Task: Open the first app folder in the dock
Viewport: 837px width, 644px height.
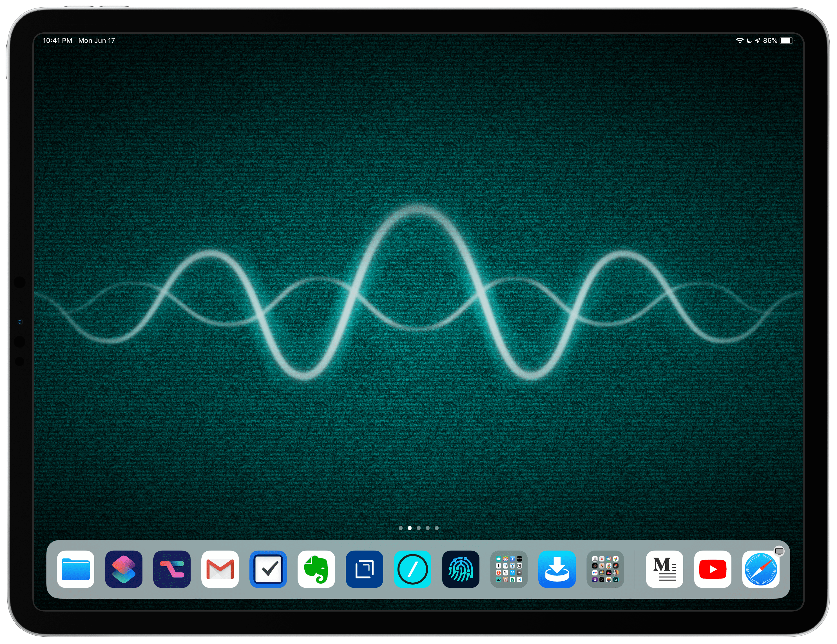Action: point(509,570)
